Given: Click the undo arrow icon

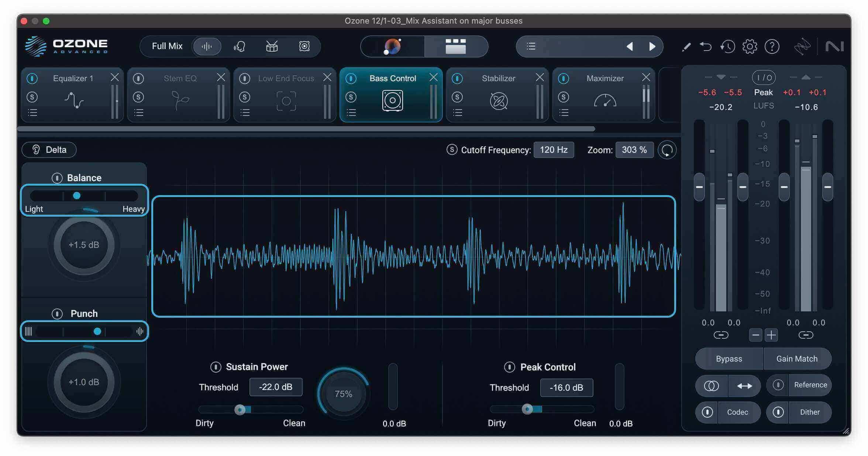Looking at the screenshot, I should 706,47.
